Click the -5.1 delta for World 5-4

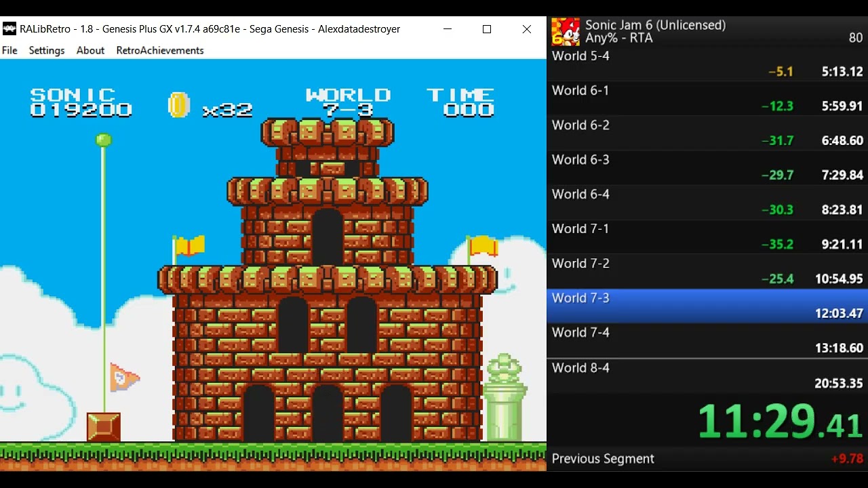point(781,72)
